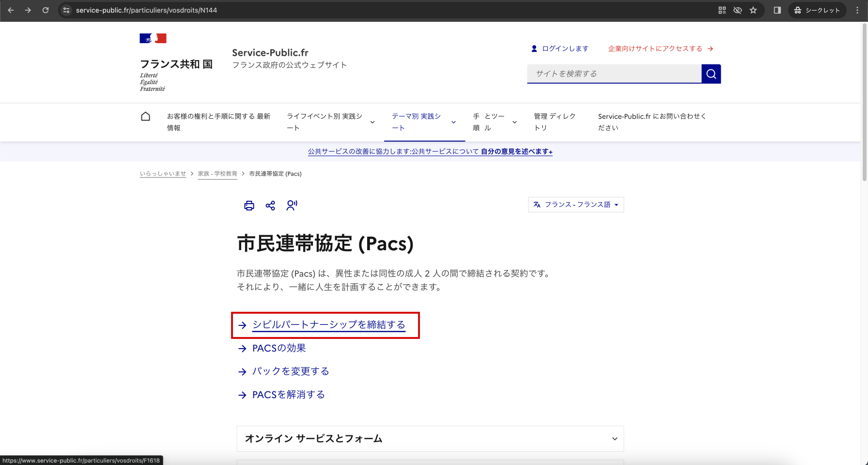
Task: Click 家族 - 学校教育 breadcrumb link
Action: click(217, 174)
